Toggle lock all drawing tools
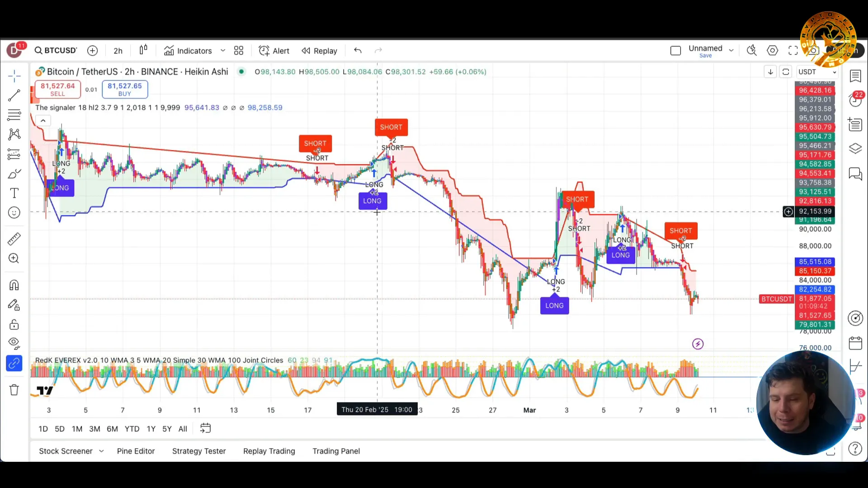868x488 pixels. point(14,324)
